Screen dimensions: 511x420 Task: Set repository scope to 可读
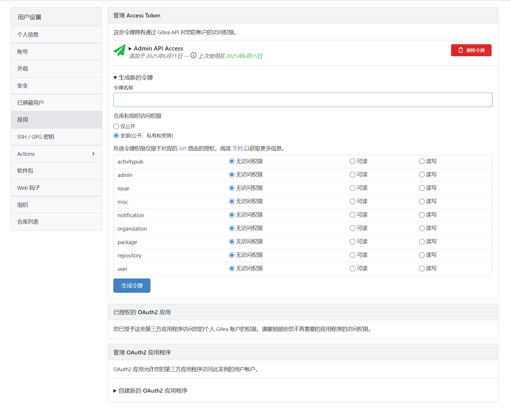(352, 255)
